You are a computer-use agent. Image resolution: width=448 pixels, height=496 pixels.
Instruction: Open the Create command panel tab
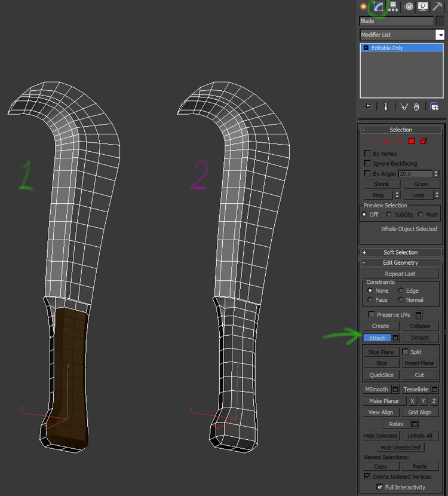[x=363, y=7]
